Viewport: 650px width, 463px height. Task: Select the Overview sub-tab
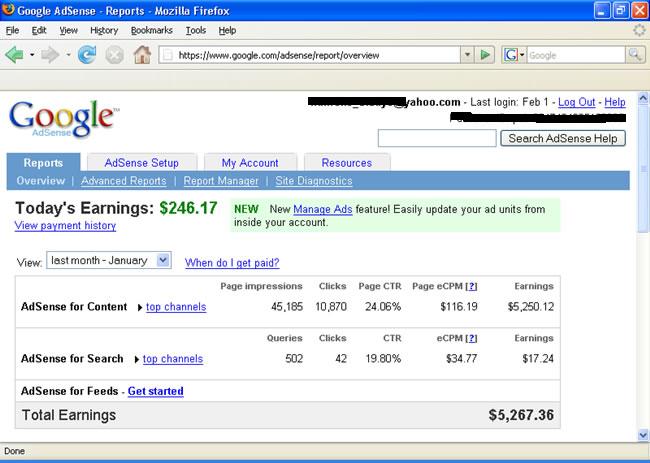pyautogui.click(x=41, y=181)
